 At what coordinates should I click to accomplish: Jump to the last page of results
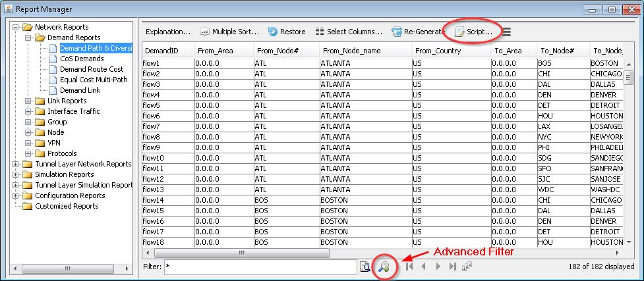(x=452, y=267)
